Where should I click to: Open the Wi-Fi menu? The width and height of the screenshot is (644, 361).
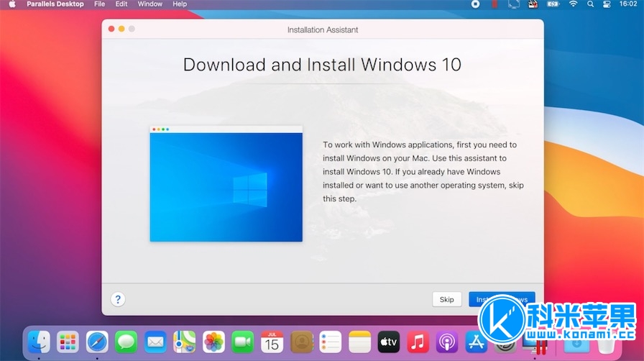(573, 4)
